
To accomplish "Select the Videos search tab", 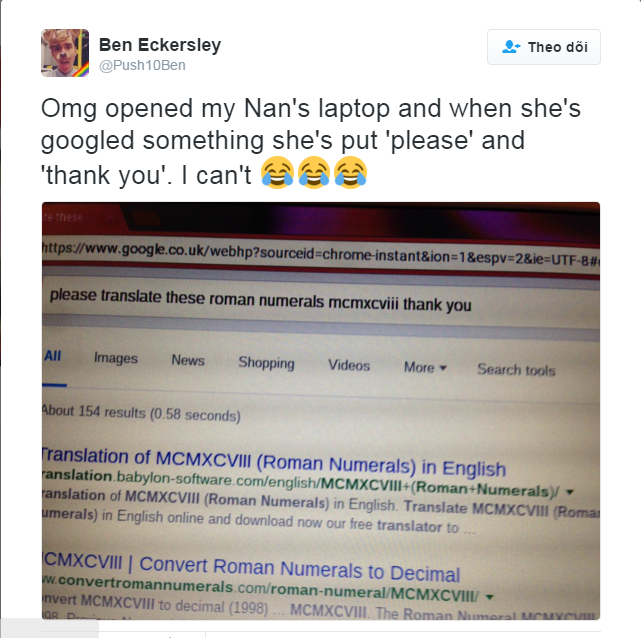I will (x=349, y=365).
